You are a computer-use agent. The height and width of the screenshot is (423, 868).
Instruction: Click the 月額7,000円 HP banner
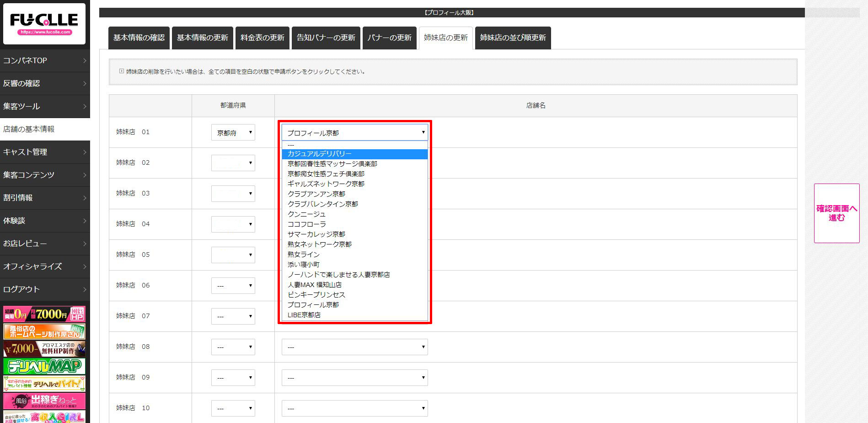click(x=44, y=314)
